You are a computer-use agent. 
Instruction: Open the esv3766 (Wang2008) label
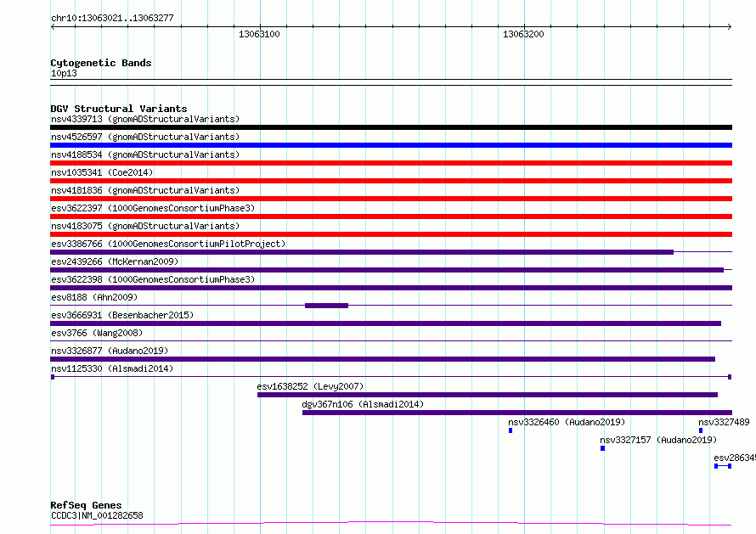click(x=97, y=333)
